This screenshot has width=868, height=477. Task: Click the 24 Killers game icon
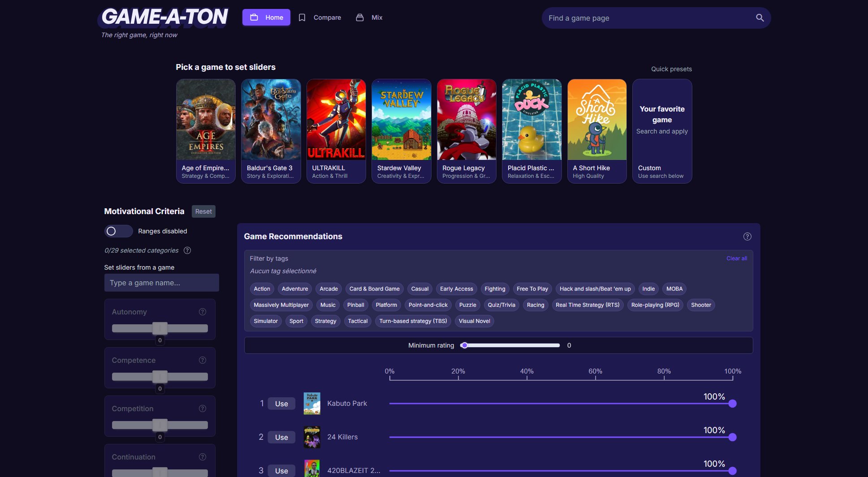(x=312, y=437)
